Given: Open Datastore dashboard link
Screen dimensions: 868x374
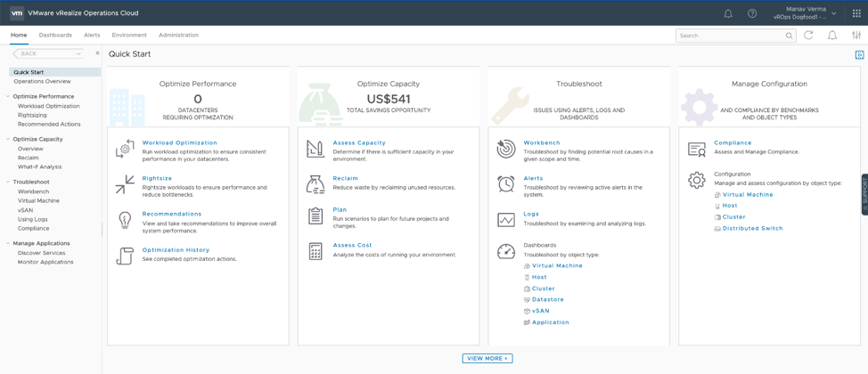Looking at the screenshot, I should click(x=547, y=299).
